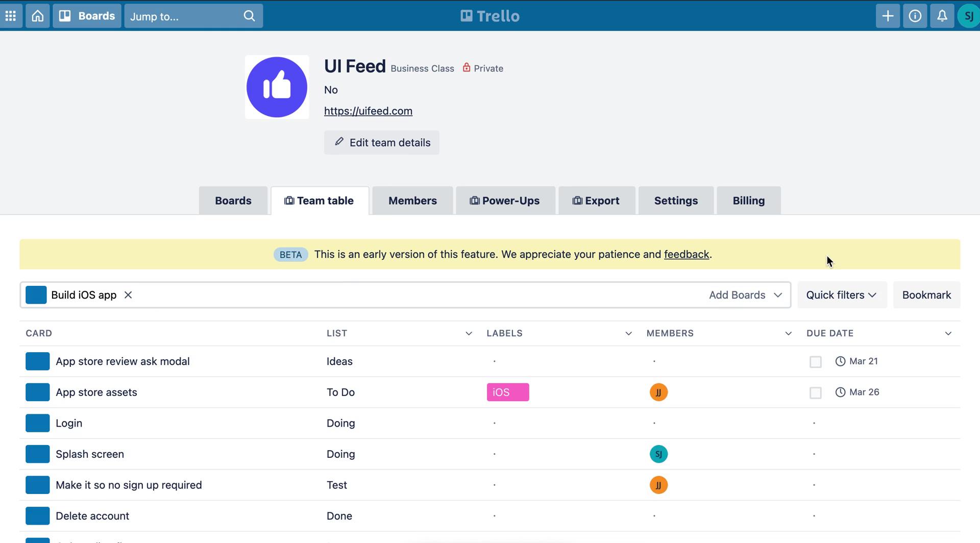Go to Trello home via house icon
The width and height of the screenshot is (980, 543).
click(x=38, y=16)
